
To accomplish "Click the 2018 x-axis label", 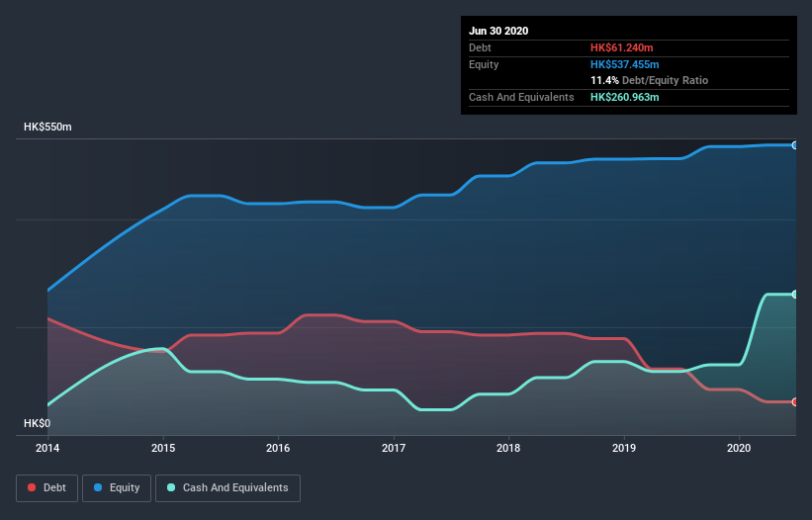I will click(508, 448).
